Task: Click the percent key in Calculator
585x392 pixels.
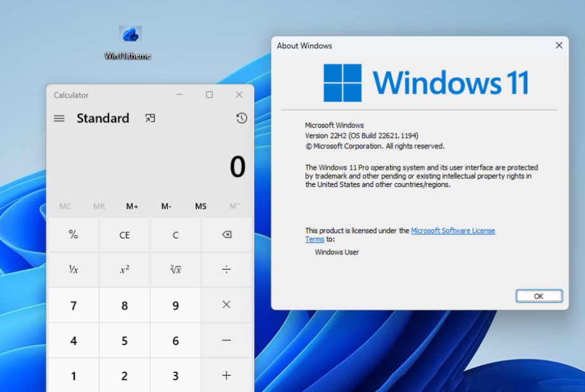Action: click(x=74, y=235)
